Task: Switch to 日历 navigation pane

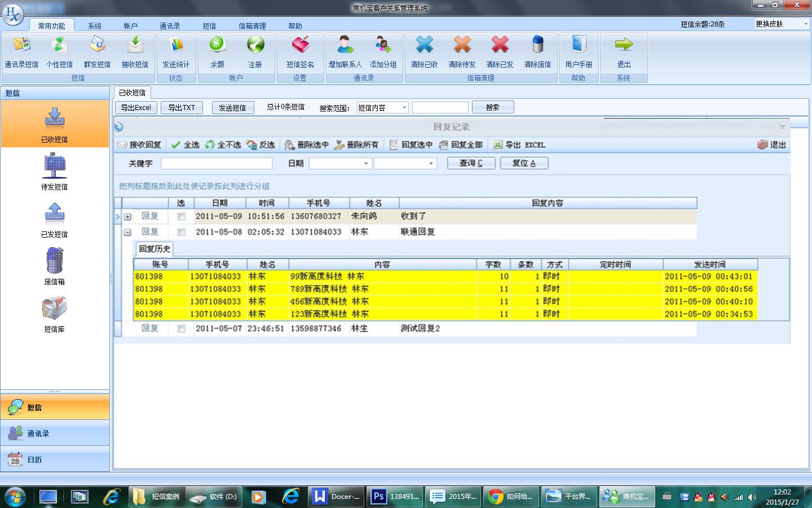Action: pyautogui.click(x=55, y=459)
